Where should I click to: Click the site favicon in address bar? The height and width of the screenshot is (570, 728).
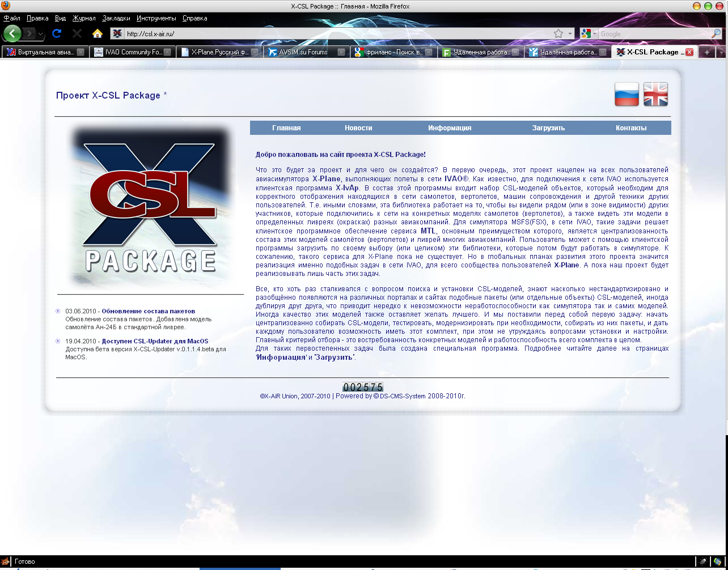[x=117, y=33]
